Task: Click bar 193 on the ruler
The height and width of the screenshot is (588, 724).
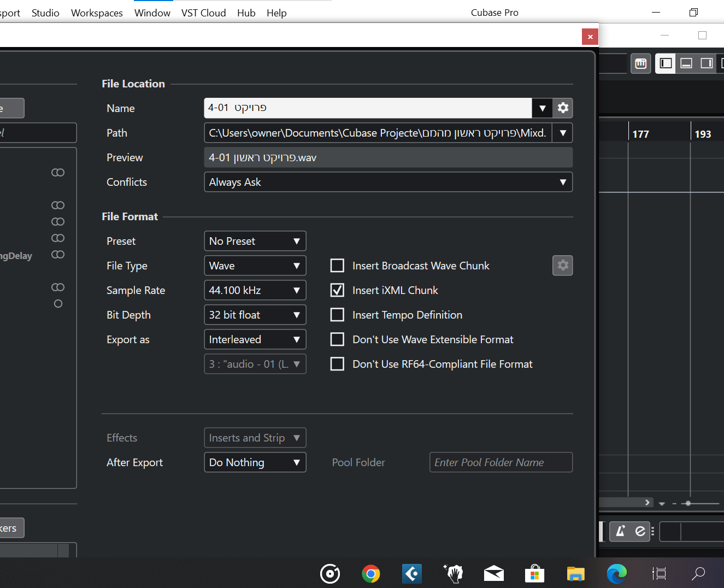Action: click(x=703, y=134)
